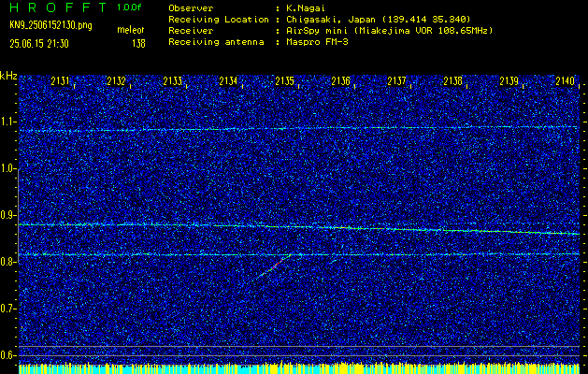Click the 0.7 frequency axis label
Viewport: 588px width, 374px height.
coord(7,309)
